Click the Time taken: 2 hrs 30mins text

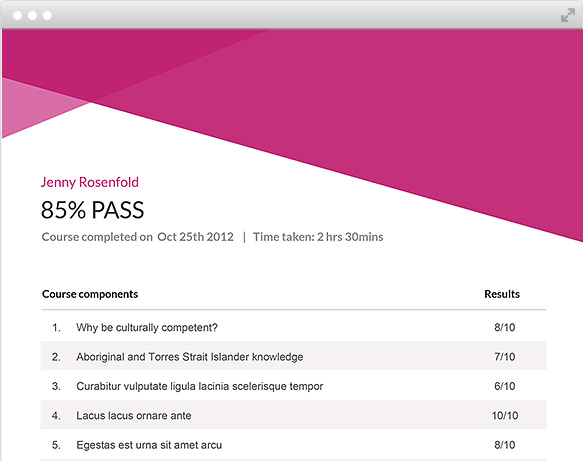click(318, 237)
